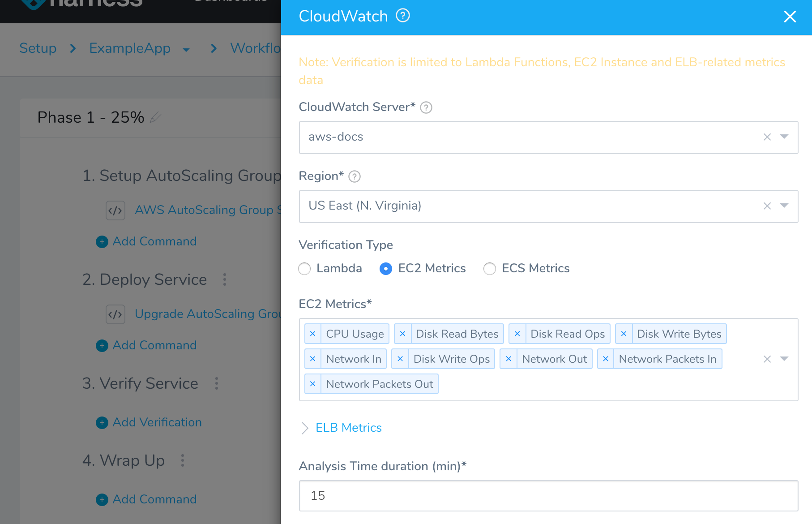This screenshot has width=812, height=524.
Task: Select the Lambda verification type
Action: pyautogui.click(x=304, y=269)
